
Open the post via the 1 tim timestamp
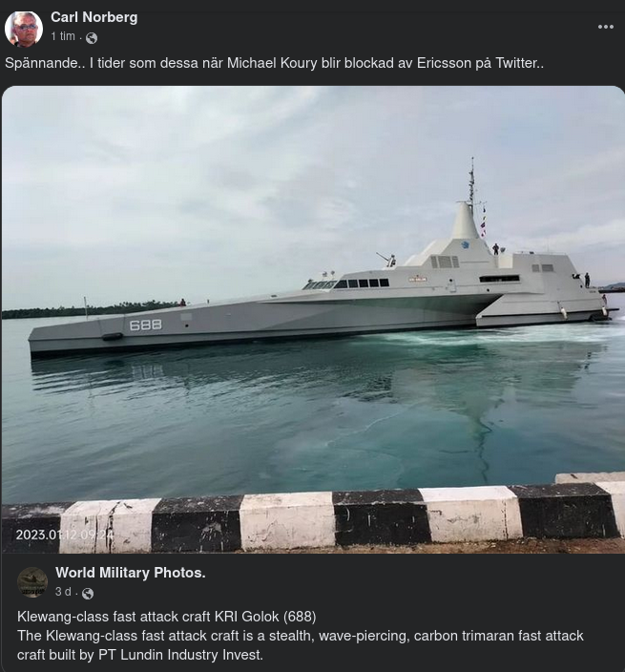[x=63, y=37]
